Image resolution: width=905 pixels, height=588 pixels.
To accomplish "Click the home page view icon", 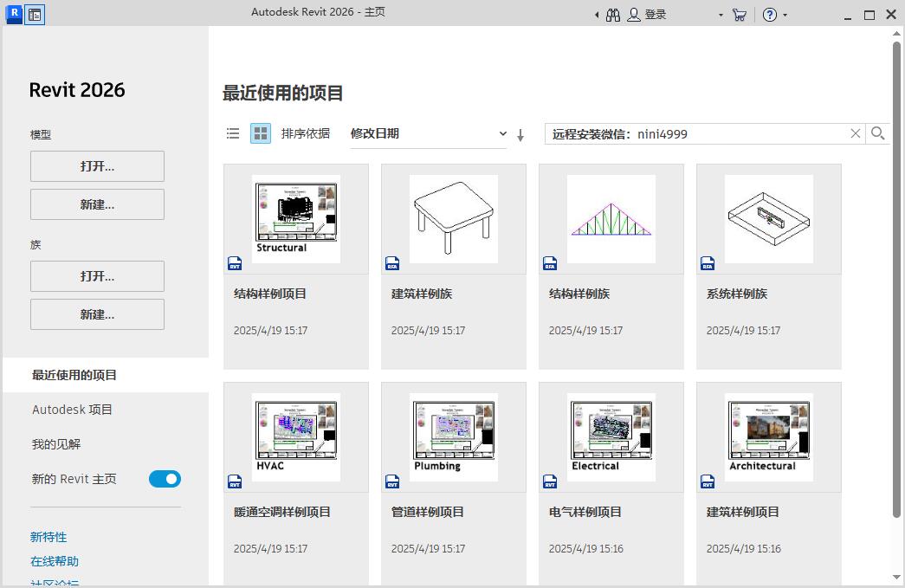I will 35,15.
